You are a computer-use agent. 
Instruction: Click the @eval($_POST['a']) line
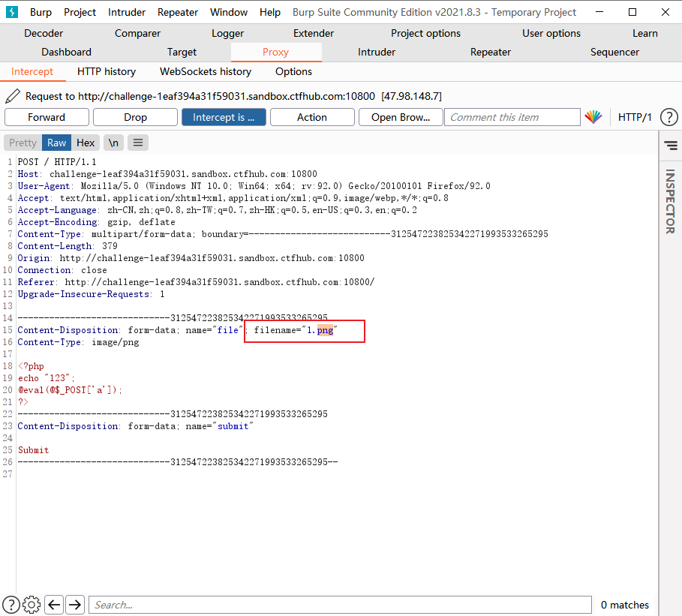point(70,390)
